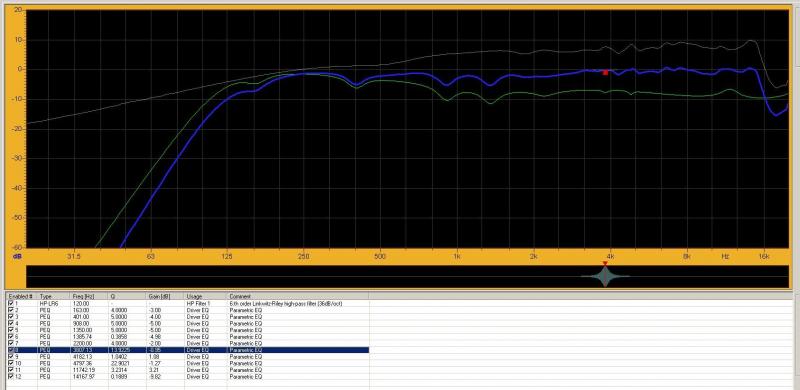Toggle Enabled checkbox on highlighted row 8
800x390 pixels.
[11, 350]
